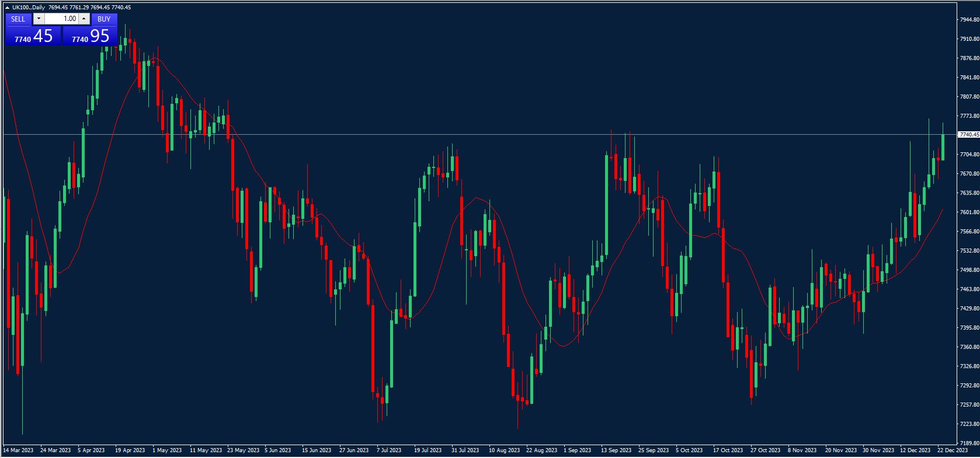The width and height of the screenshot is (980, 458).
Task: Increase lot volume with up arrow
Action: click(x=84, y=19)
